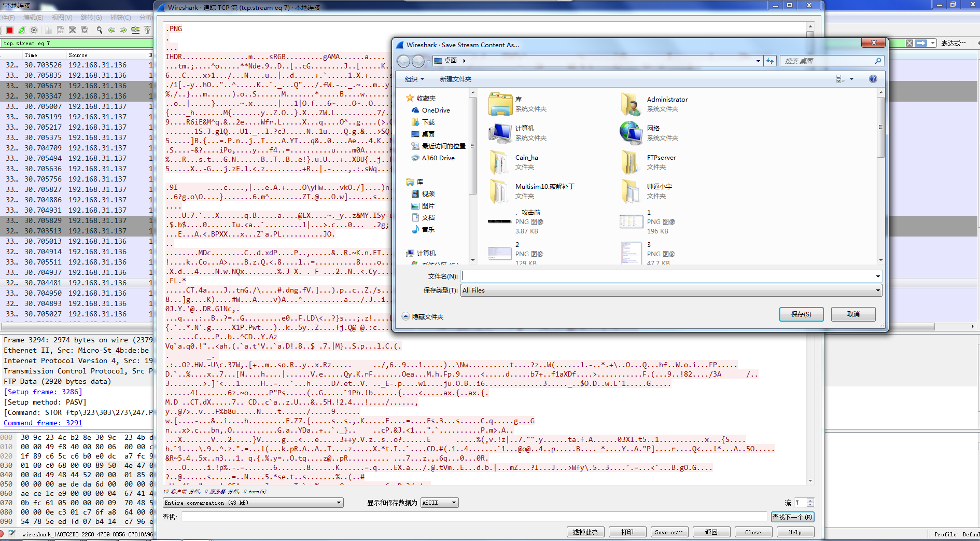Select the FTPserver folder
This screenshot has width=980, height=541.
point(648,162)
